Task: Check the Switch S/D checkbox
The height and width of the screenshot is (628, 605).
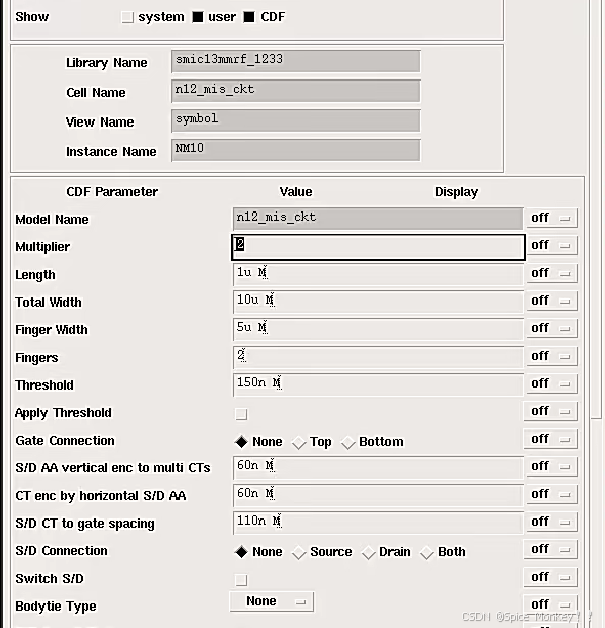Action: click(x=241, y=580)
